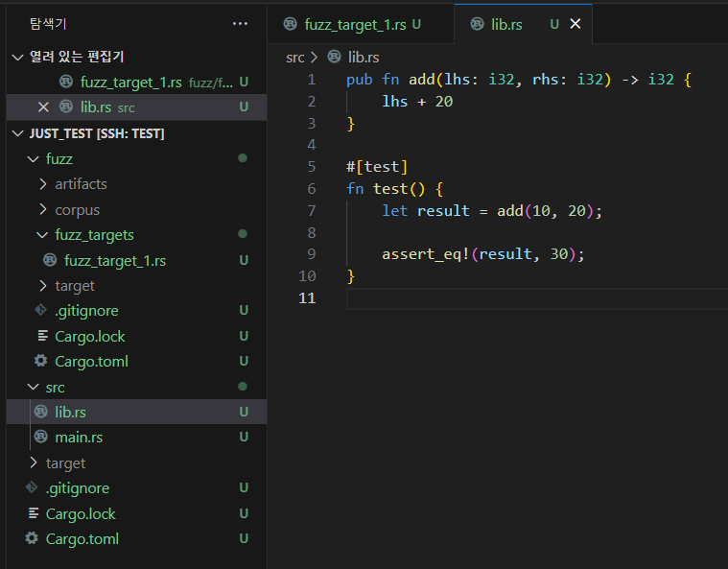Close lib.rs in the open editors list
This screenshot has height=569, width=728.
[43, 107]
